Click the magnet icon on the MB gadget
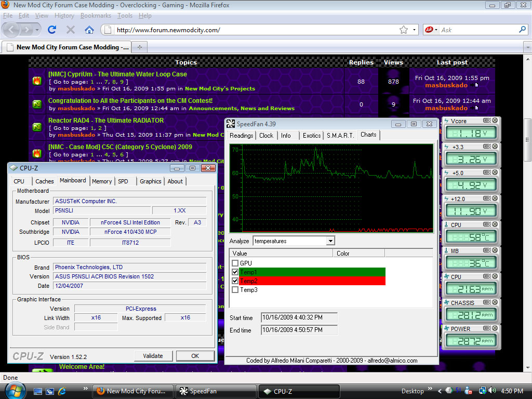 [487, 250]
